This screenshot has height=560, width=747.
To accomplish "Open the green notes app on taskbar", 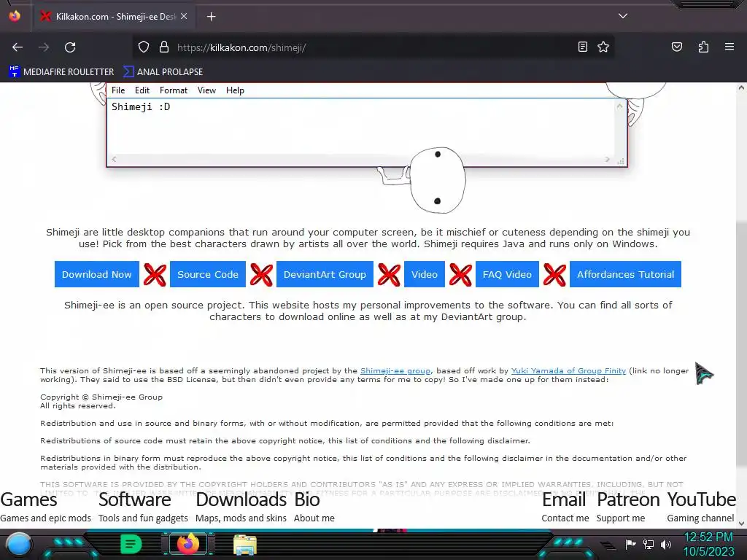I will pyautogui.click(x=131, y=544).
